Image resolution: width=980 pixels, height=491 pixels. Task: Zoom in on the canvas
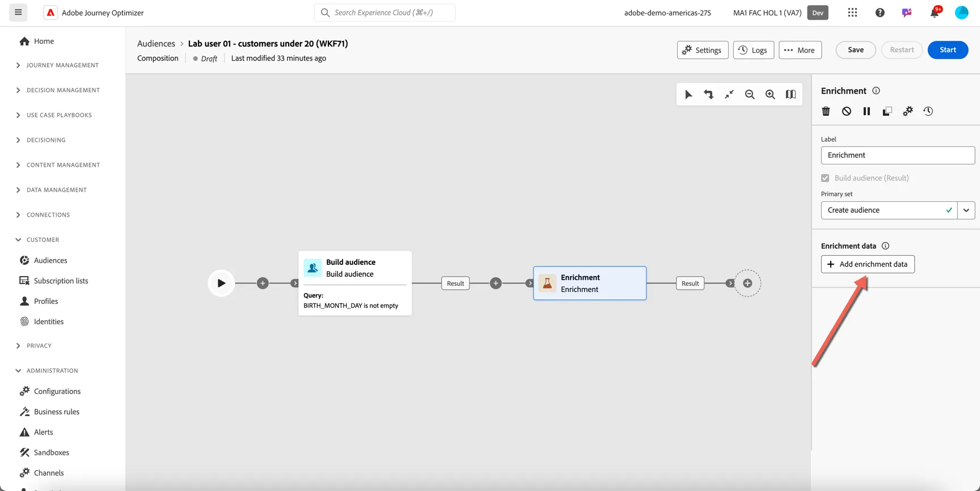(770, 95)
